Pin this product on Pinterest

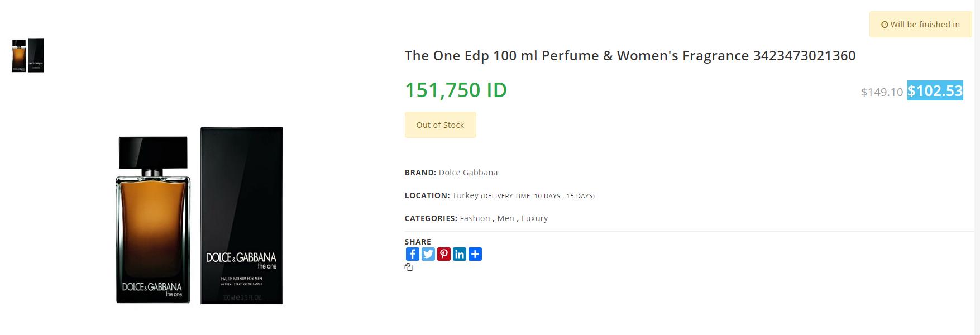(444, 254)
